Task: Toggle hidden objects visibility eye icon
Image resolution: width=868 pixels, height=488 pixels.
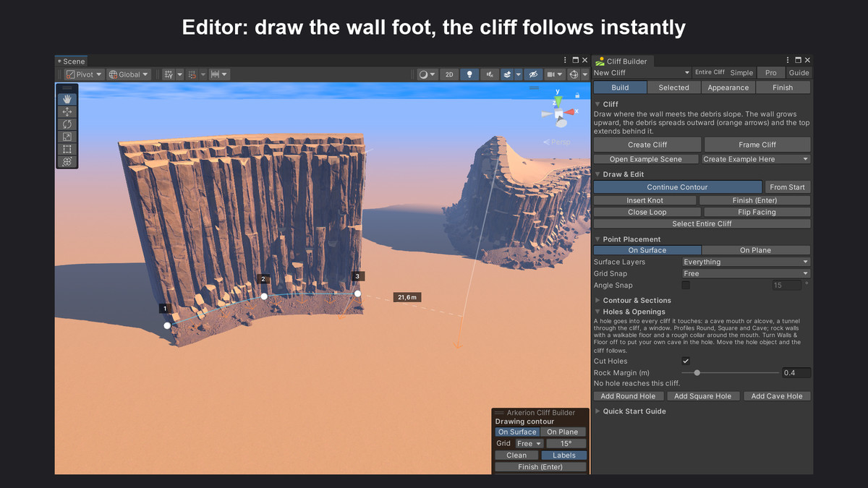Action: tap(533, 74)
